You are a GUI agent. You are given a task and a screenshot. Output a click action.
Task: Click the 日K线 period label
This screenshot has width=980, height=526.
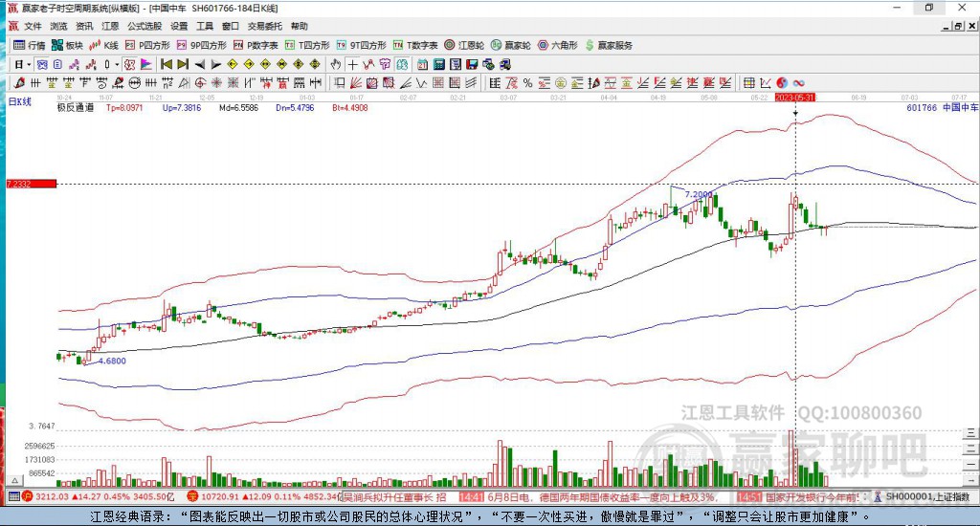pos(20,101)
